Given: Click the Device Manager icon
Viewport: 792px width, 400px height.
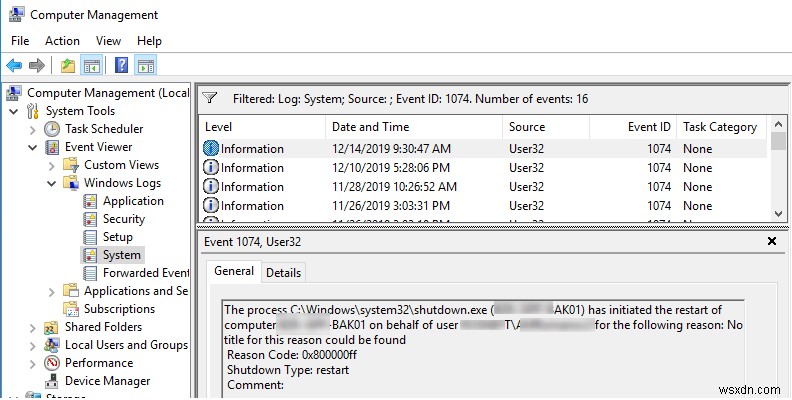Looking at the screenshot, I should click(x=52, y=381).
